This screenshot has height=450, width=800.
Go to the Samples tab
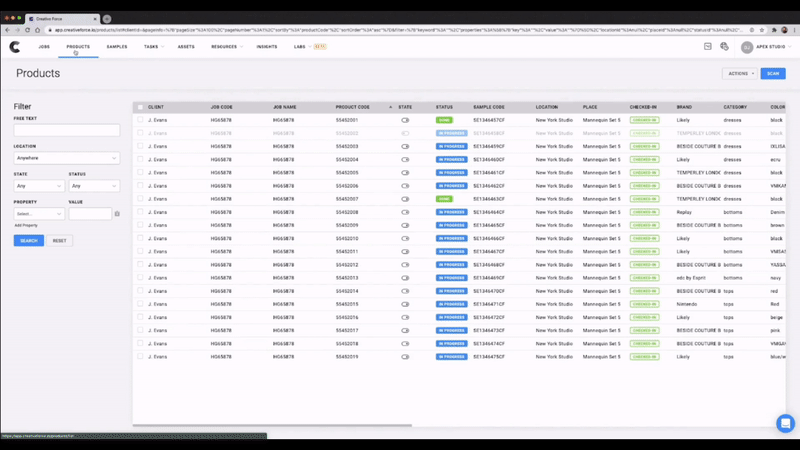117,47
